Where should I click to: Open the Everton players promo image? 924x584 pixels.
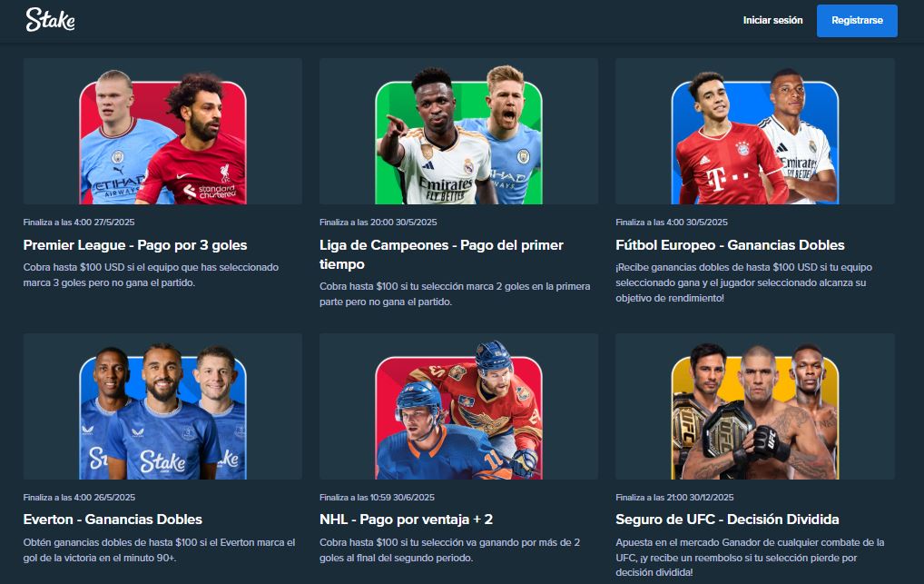(x=162, y=407)
